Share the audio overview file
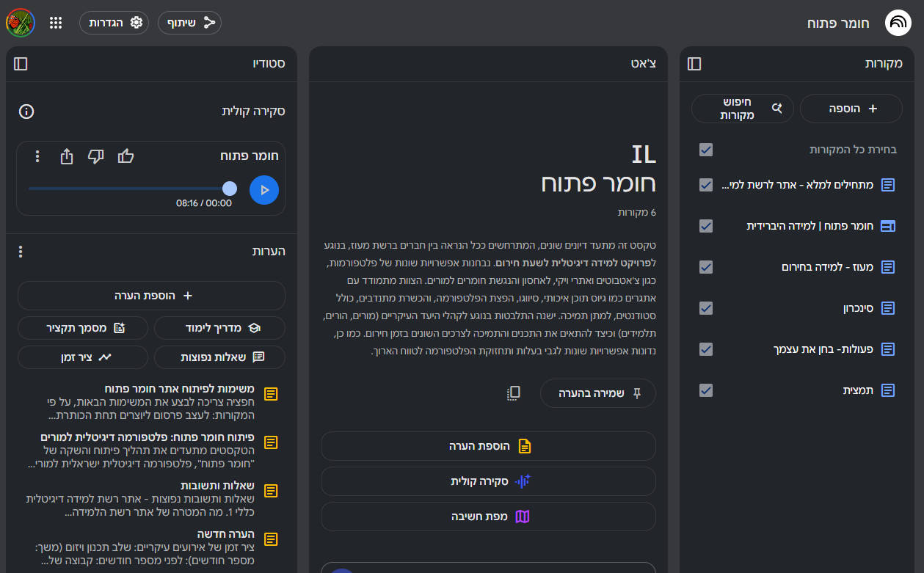The height and width of the screenshot is (573, 924). (67, 156)
